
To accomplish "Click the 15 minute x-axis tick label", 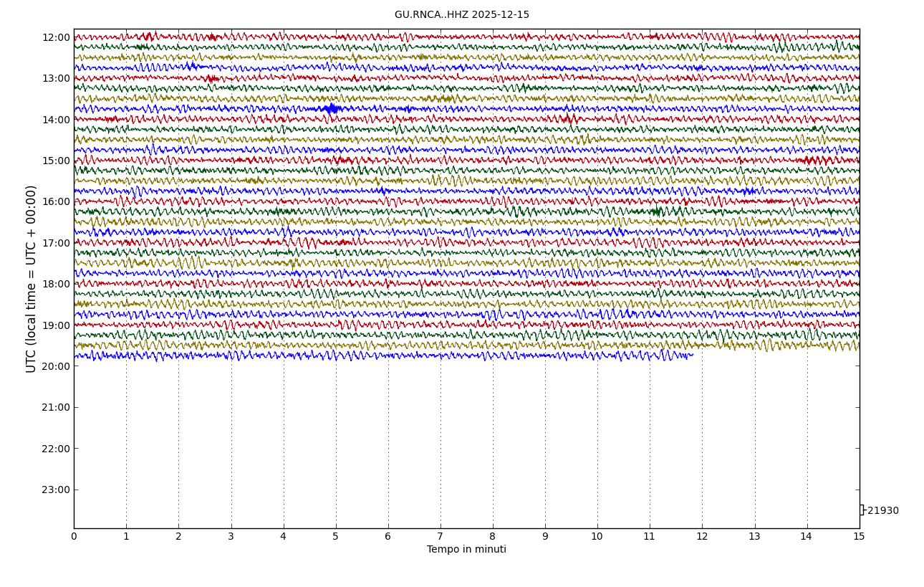I will click(x=859, y=537).
